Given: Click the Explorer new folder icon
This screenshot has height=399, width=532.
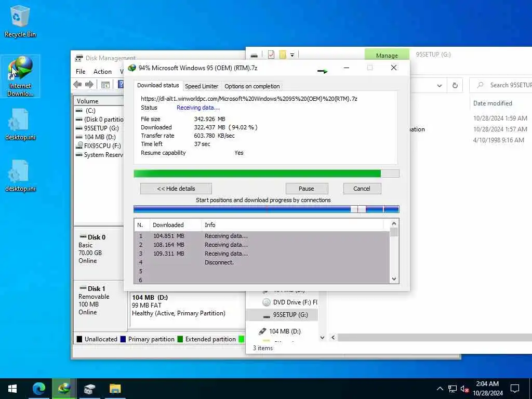Looking at the screenshot, I should (282, 54).
